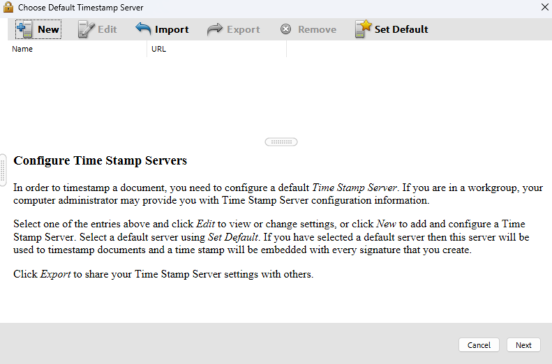Click the Set Default label

[x=401, y=29]
